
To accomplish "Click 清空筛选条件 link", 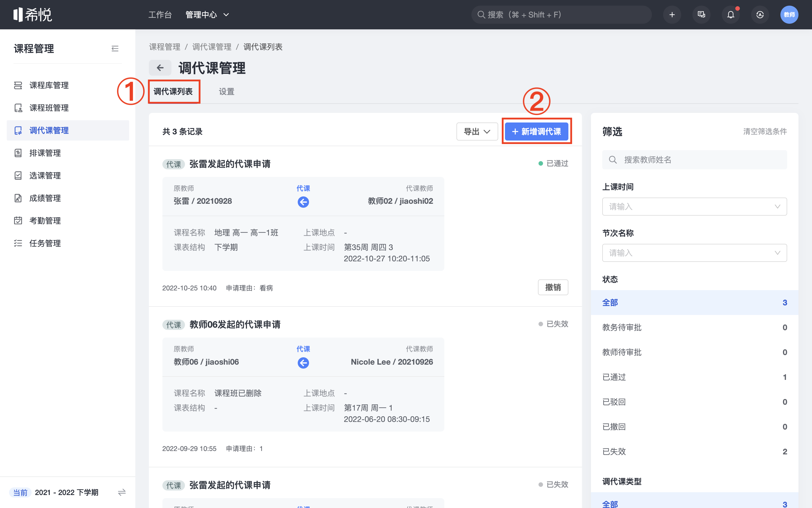I will 765,131.
